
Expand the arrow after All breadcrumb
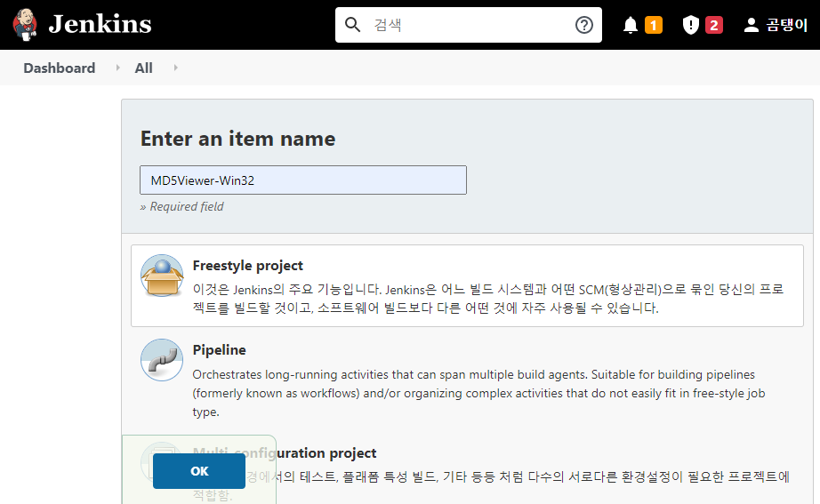(x=176, y=68)
